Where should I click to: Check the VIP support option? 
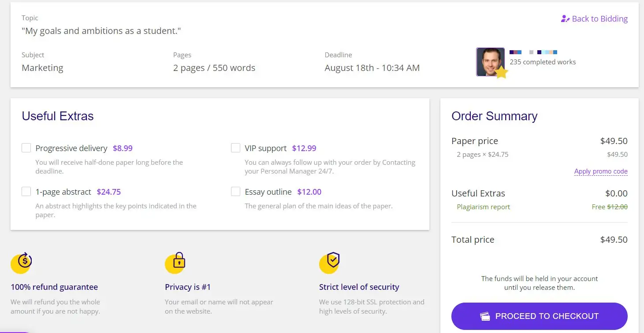coord(235,148)
